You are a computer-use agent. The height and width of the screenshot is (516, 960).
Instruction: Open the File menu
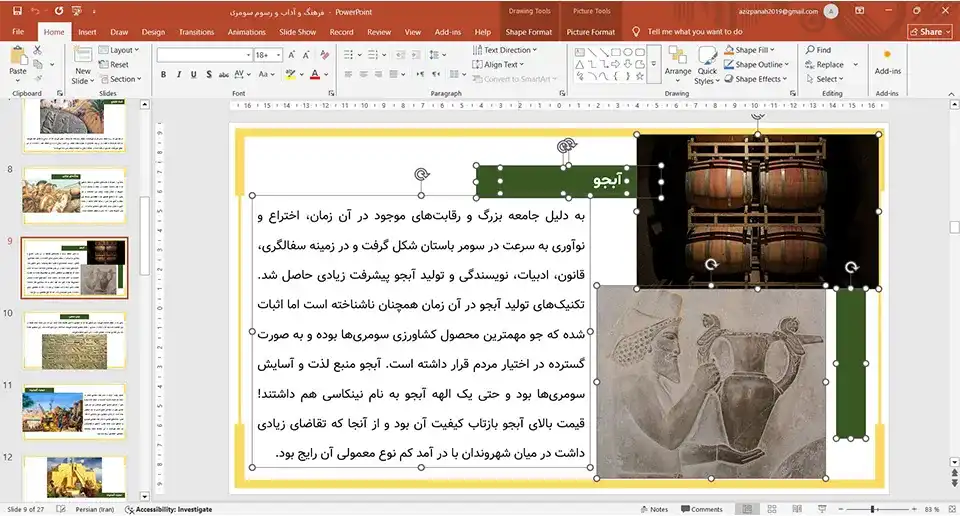(x=18, y=32)
